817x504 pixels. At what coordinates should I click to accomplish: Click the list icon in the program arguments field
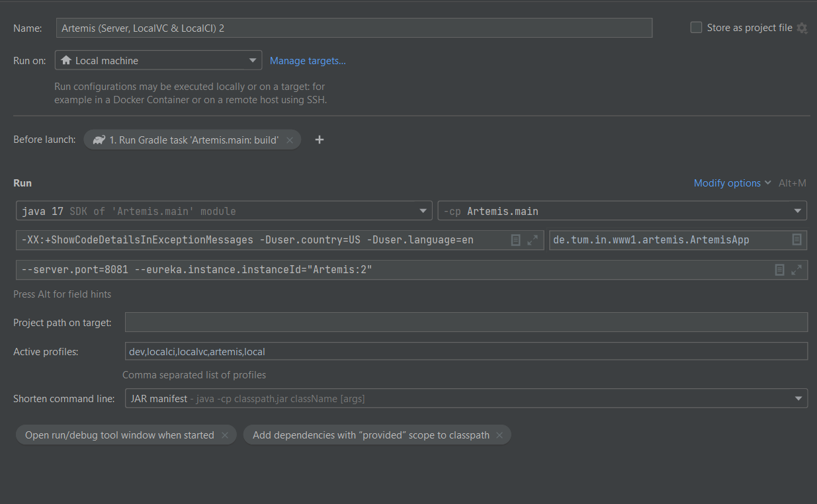click(779, 269)
